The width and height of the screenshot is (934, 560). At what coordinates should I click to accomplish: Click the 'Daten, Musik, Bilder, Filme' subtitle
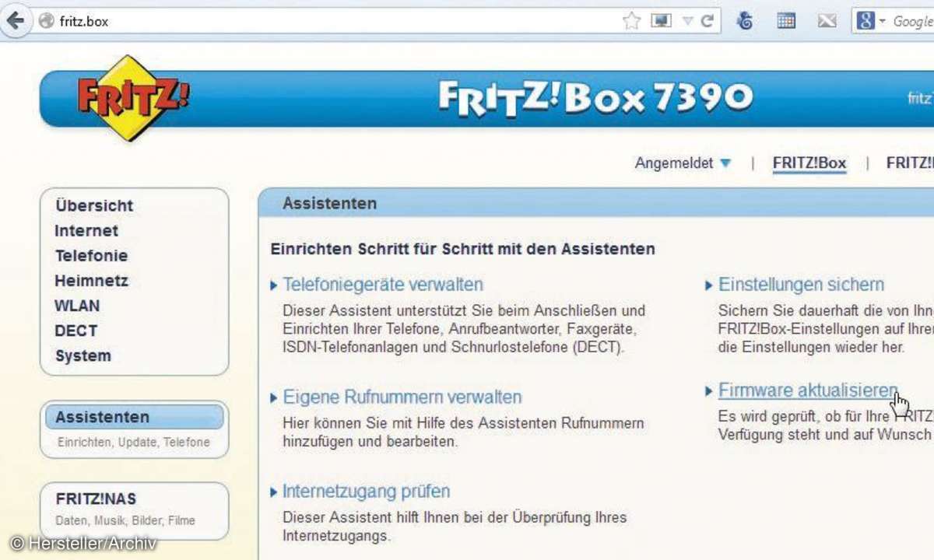click(x=125, y=520)
